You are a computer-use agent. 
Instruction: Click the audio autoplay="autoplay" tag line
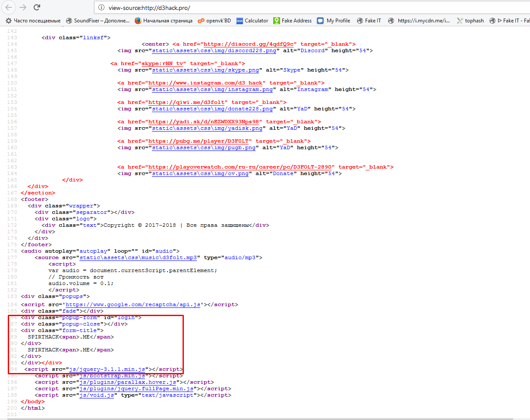pyautogui.click(x=100, y=251)
